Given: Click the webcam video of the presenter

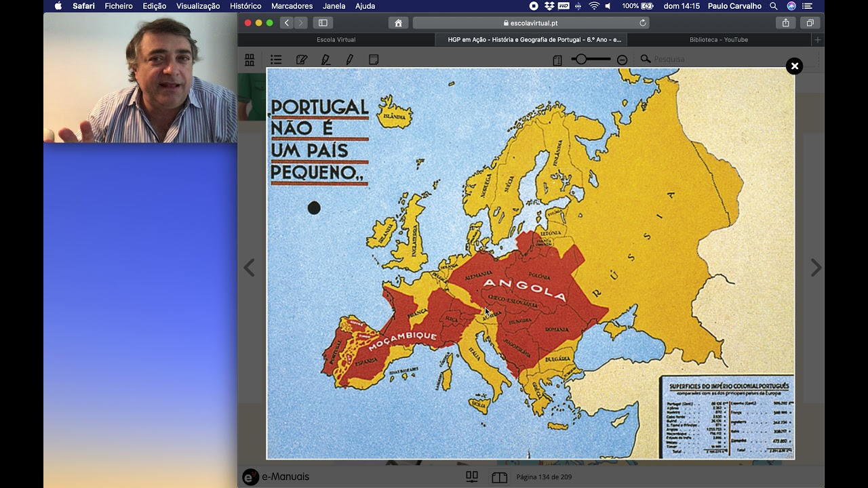Looking at the screenshot, I should (x=140, y=77).
